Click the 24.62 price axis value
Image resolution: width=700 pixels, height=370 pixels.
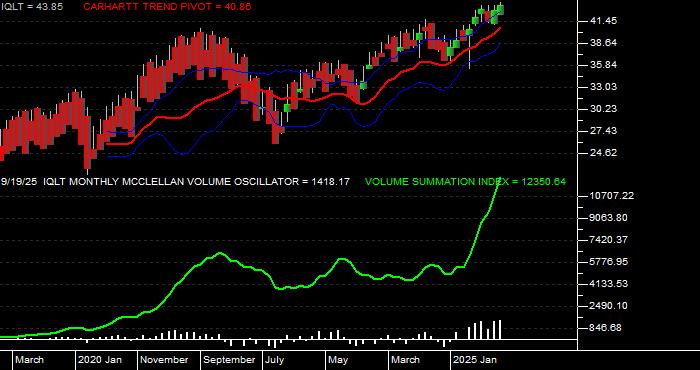(604, 153)
